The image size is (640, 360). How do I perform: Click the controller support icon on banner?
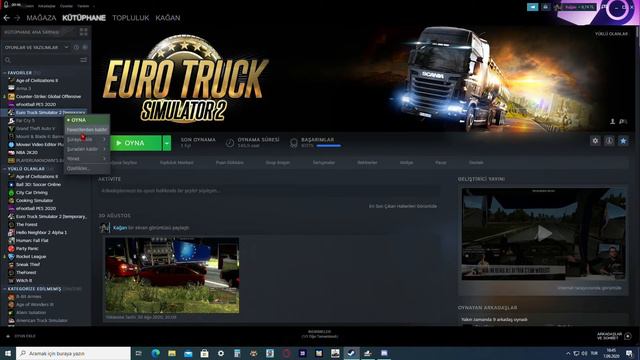(623, 121)
